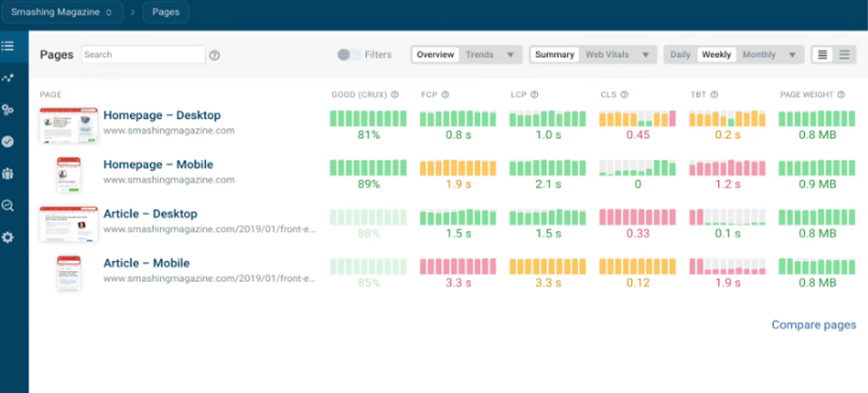Click the Pages search field
Viewport: 868px width, 393px height.
[143, 55]
